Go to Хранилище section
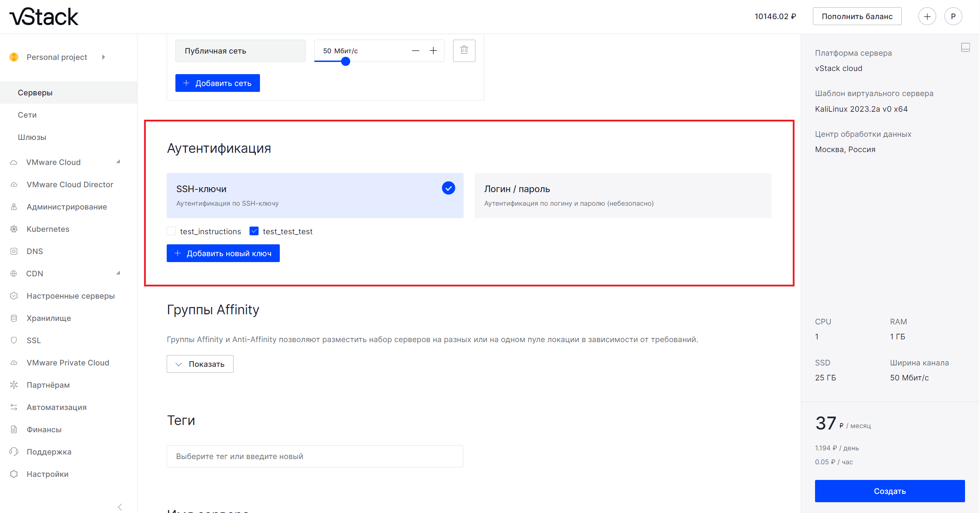980x513 pixels. [x=49, y=318]
